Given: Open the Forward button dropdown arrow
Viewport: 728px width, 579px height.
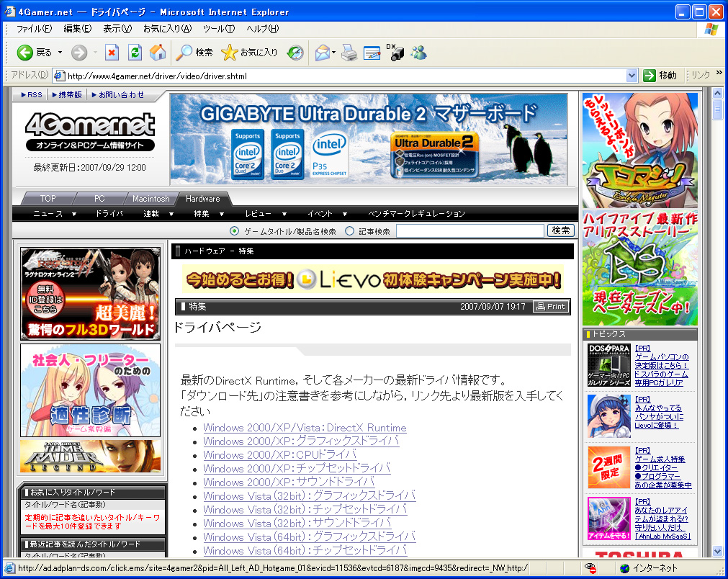Looking at the screenshot, I should pos(95,53).
